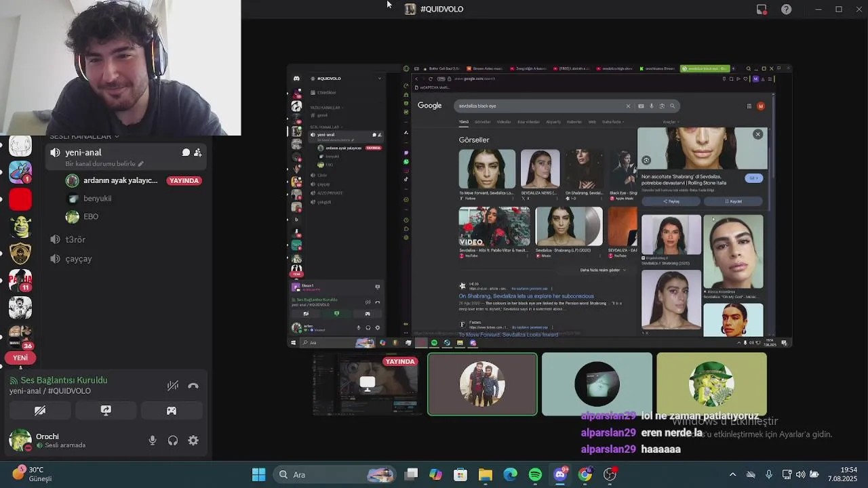868x488 pixels.
Task: Clear the Google search query in stream
Action: (628, 106)
